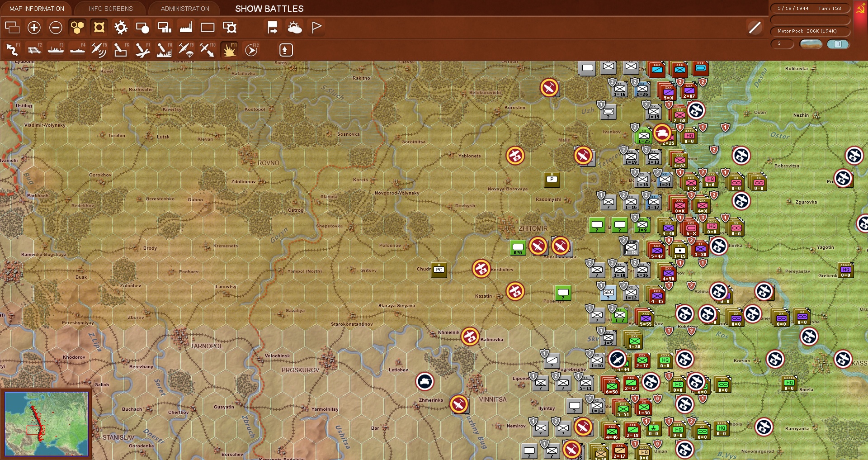Select the battle marker beside Kalinovka

click(470, 337)
